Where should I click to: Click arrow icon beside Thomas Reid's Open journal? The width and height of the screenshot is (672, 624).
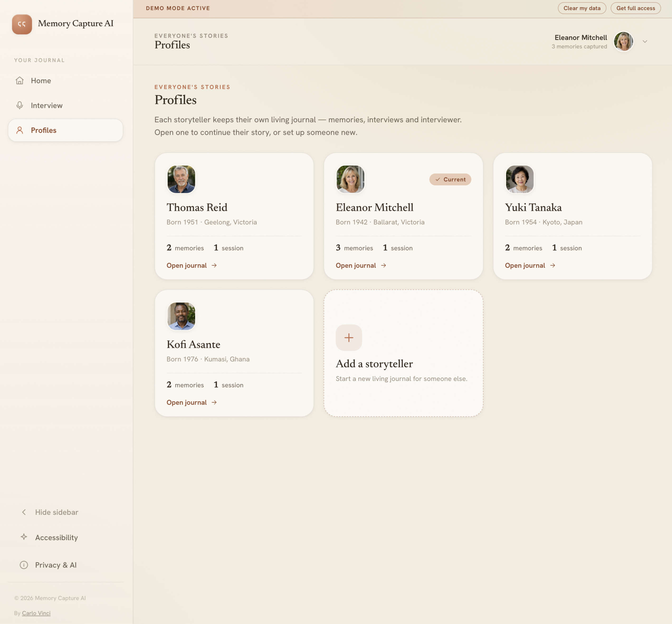click(x=214, y=265)
